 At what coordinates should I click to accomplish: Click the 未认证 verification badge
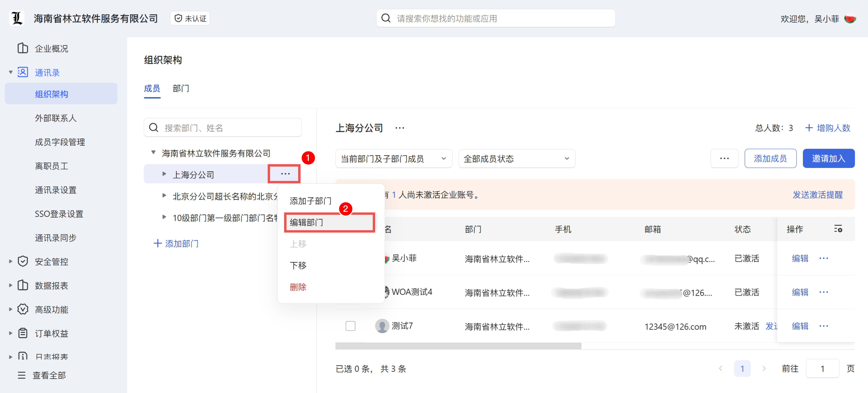[x=190, y=19]
